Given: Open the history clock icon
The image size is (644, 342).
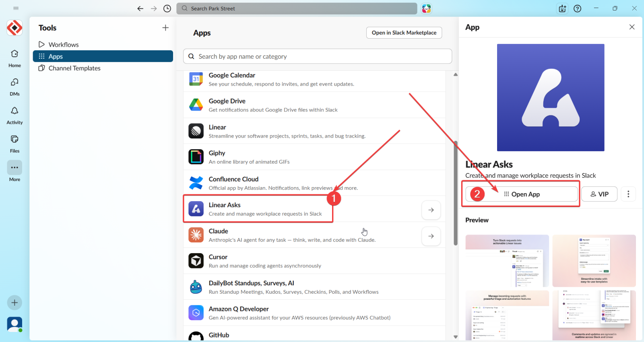Looking at the screenshot, I should point(167,8).
